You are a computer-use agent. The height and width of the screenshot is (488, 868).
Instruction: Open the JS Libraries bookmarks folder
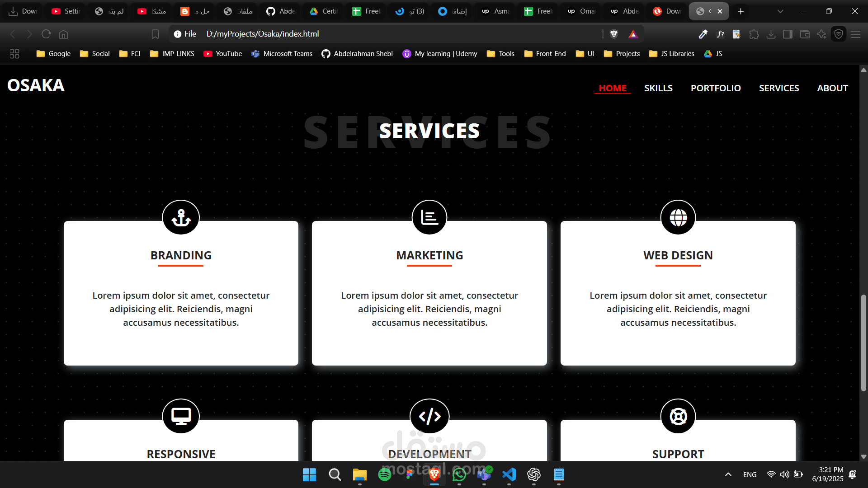point(672,54)
